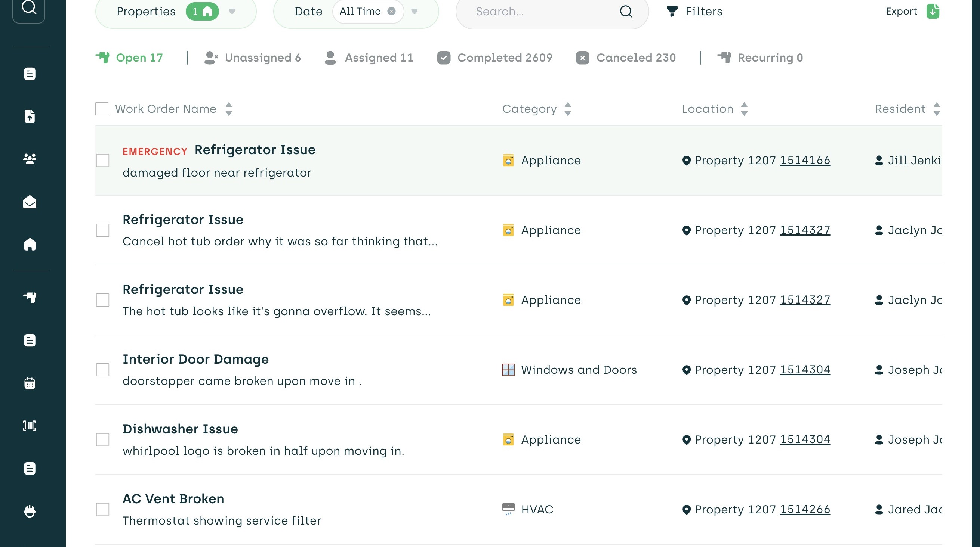Click the barcode scanner sidebar icon

tap(30, 426)
